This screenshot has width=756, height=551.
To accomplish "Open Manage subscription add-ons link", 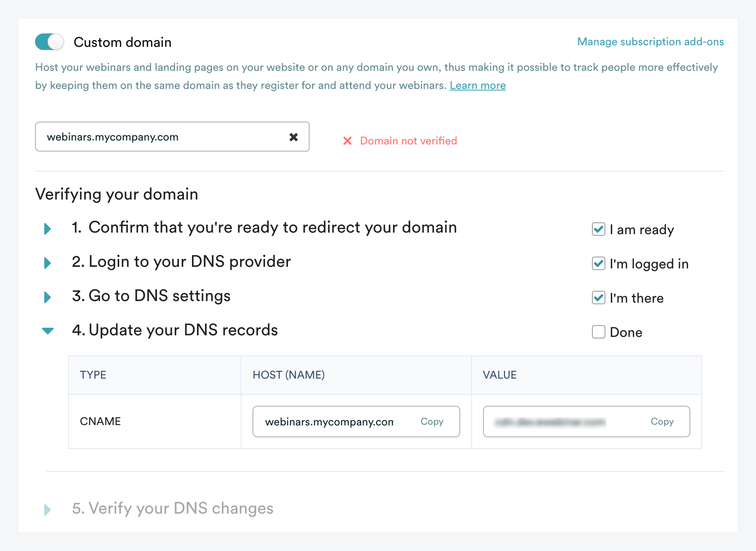I will [650, 42].
